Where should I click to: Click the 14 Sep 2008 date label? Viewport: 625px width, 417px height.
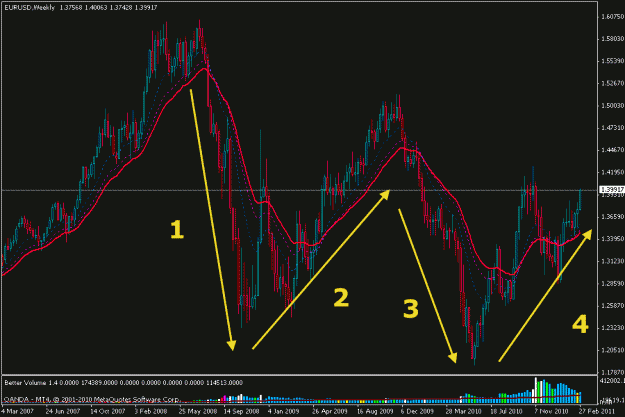(x=241, y=411)
